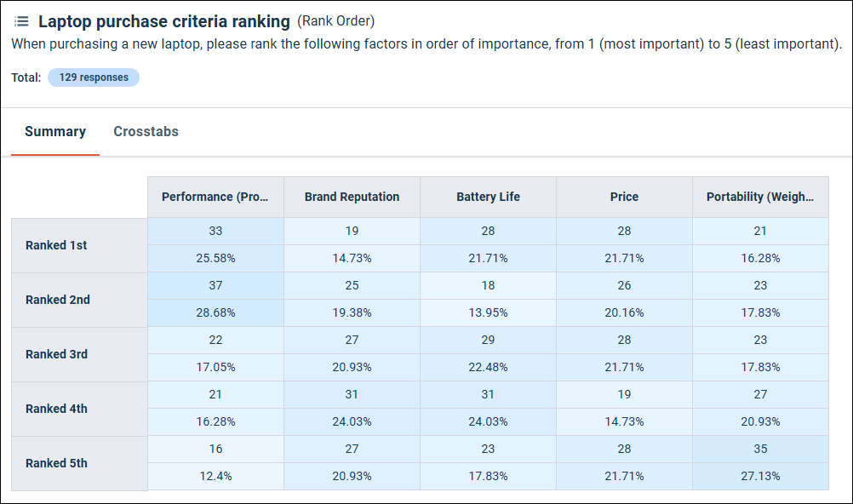Click the Brand Reputation column header
The height and width of the screenshot is (504, 853).
click(352, 197)
